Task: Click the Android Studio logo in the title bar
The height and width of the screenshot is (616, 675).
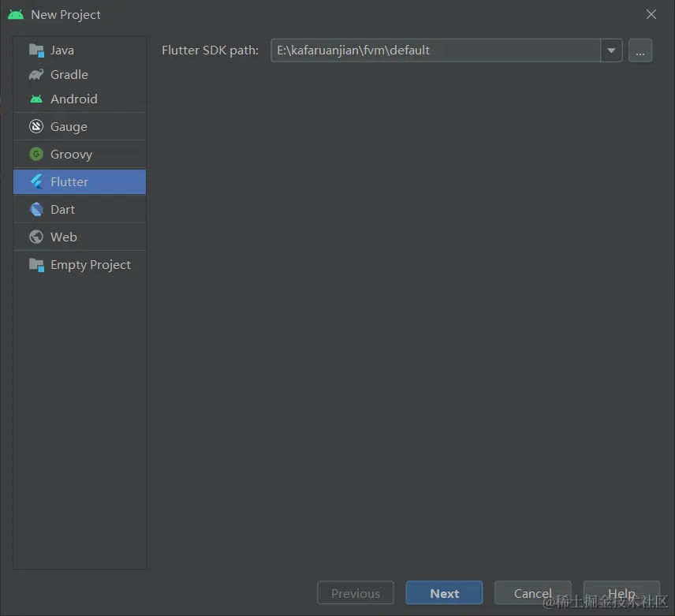Action: pos(16,15)
